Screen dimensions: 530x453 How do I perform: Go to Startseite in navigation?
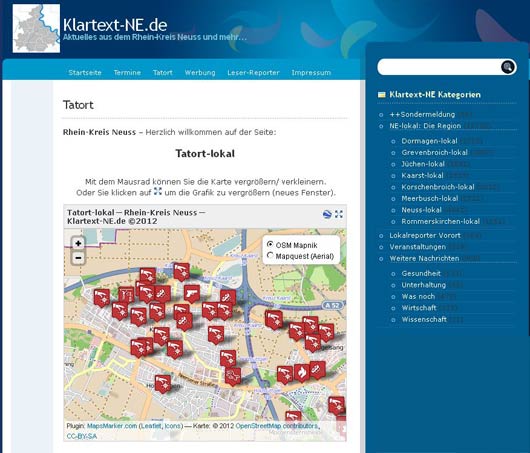(85, 72)
